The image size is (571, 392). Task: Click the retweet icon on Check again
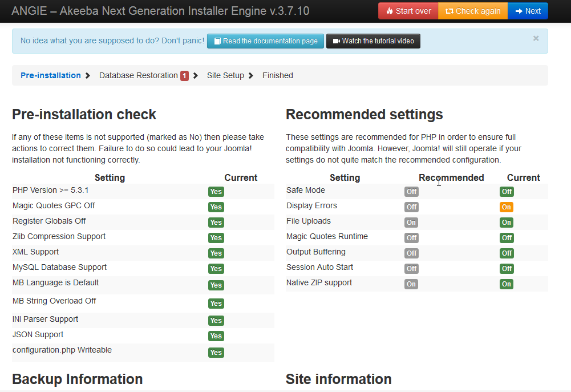(x=449, y=11)
